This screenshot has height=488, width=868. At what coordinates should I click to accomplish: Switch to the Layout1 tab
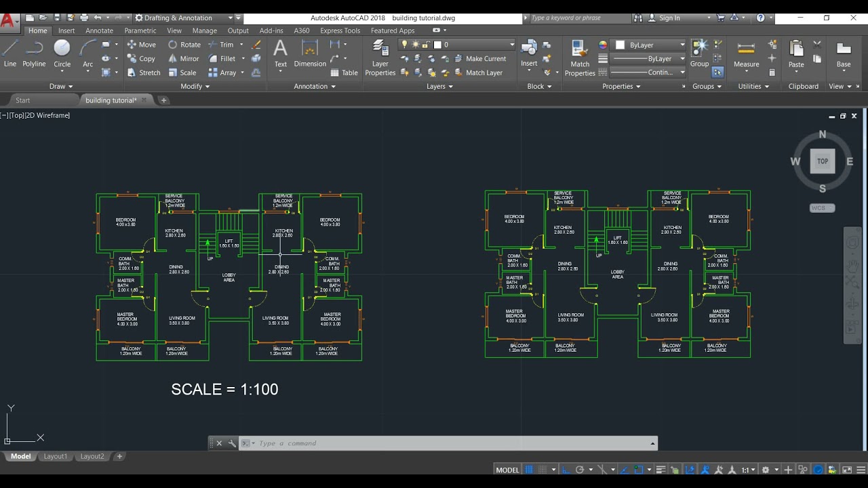tap(56, 456)
